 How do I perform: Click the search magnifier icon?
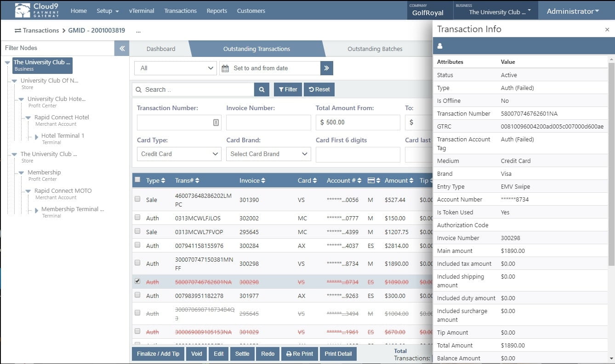tap(262, 89)
